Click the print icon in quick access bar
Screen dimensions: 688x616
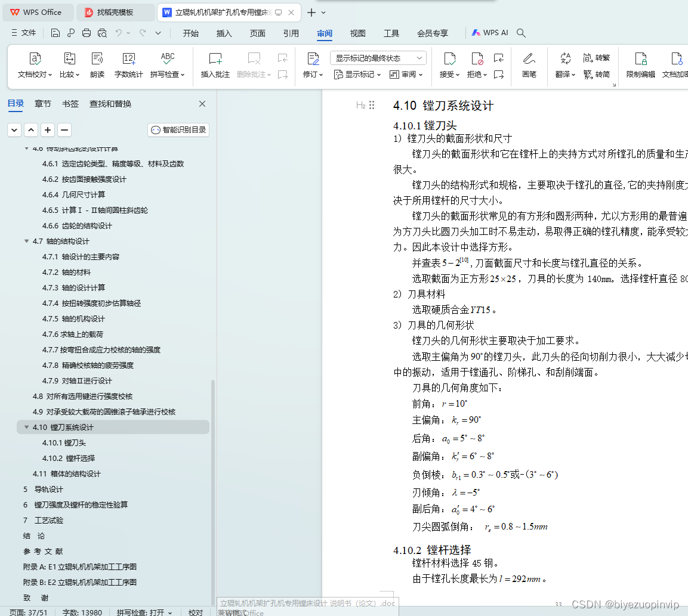pyautogui.click(x=87, y=33)
